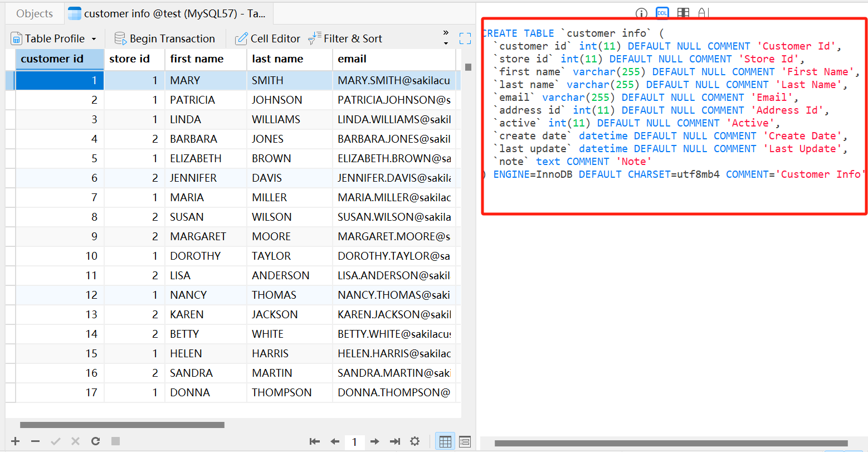
Task: Select the JACKSON last name cell
Action: tap(290, 314)
